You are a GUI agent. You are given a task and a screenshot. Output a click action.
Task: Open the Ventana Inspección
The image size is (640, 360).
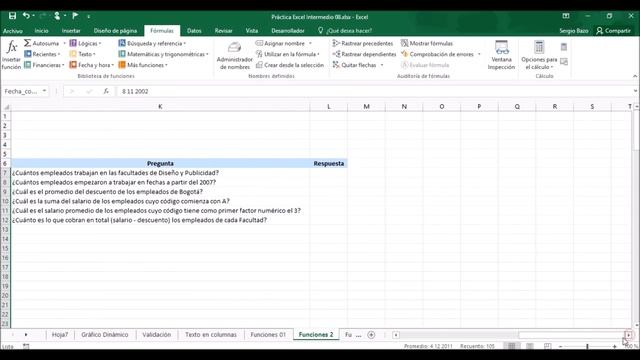click(x=501, y=56)
